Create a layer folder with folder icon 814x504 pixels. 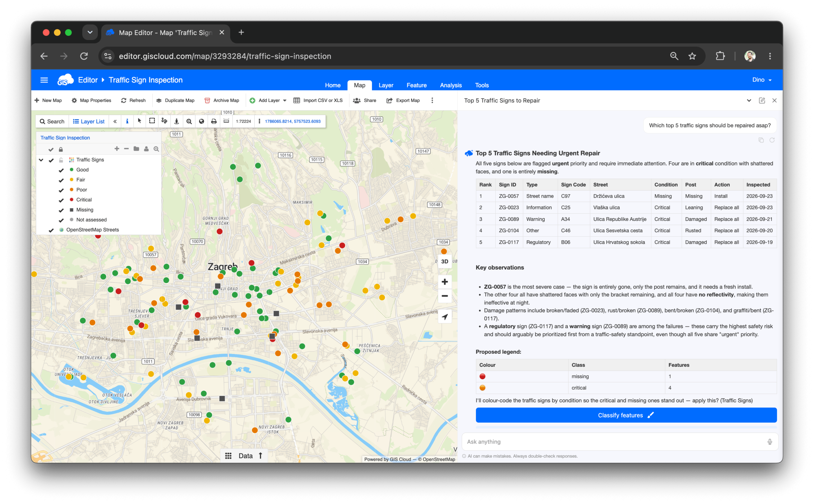pyautogui.click(x=136, y=149)
